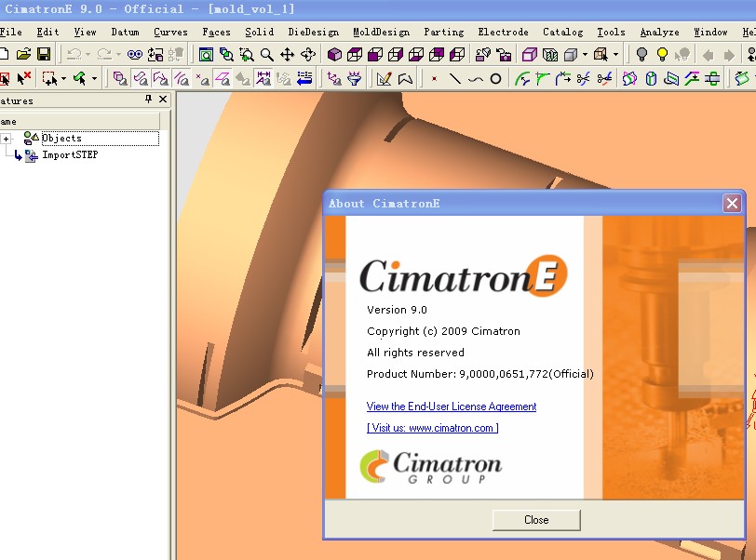
Task: Open the Tools menu
Action: [611, 33]
